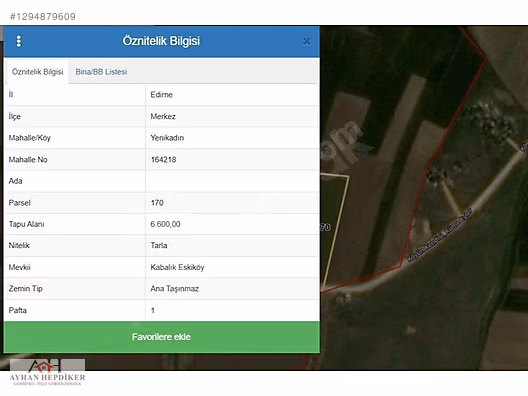Switch to the Bina/BB Listesi tab
Screen dimensions: 528x396
101,72
